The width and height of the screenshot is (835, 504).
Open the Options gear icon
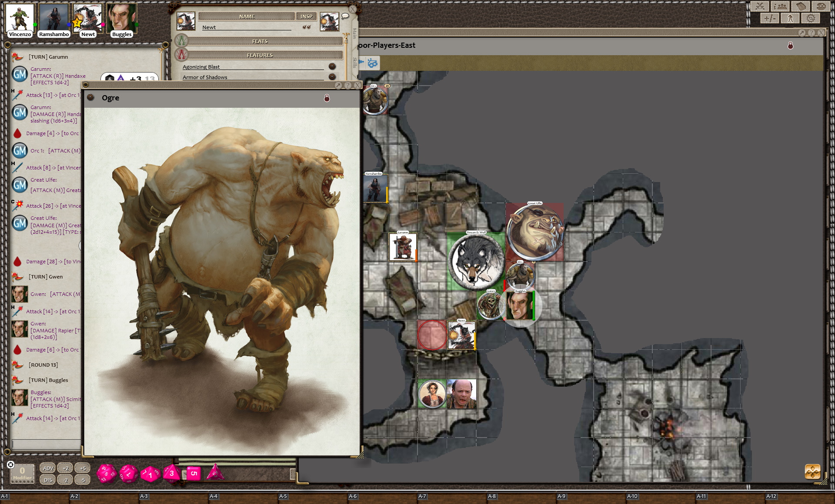coord(811,18)
